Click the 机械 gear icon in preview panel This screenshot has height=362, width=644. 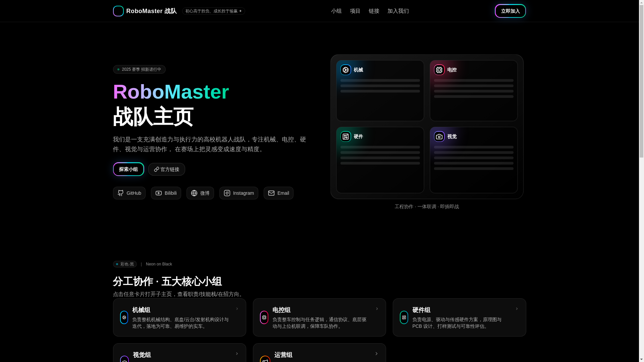click(345, 70)
